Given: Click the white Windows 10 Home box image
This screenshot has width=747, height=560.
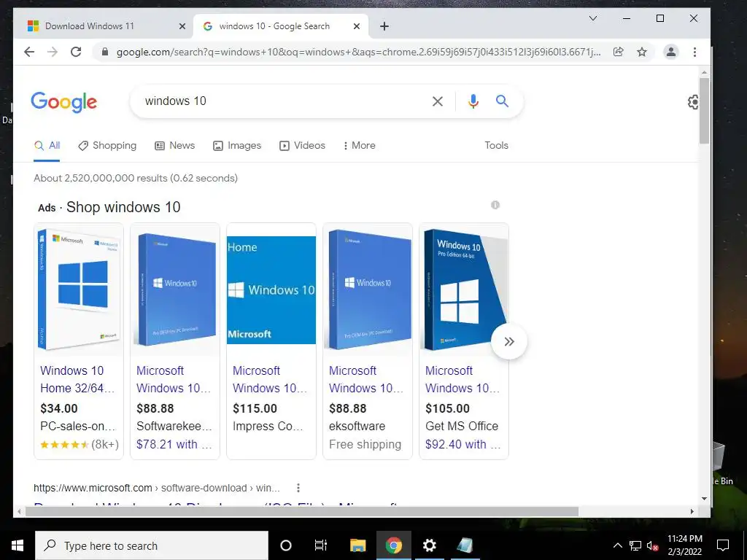Looking at the screenshot, I should tap(79, 289).
